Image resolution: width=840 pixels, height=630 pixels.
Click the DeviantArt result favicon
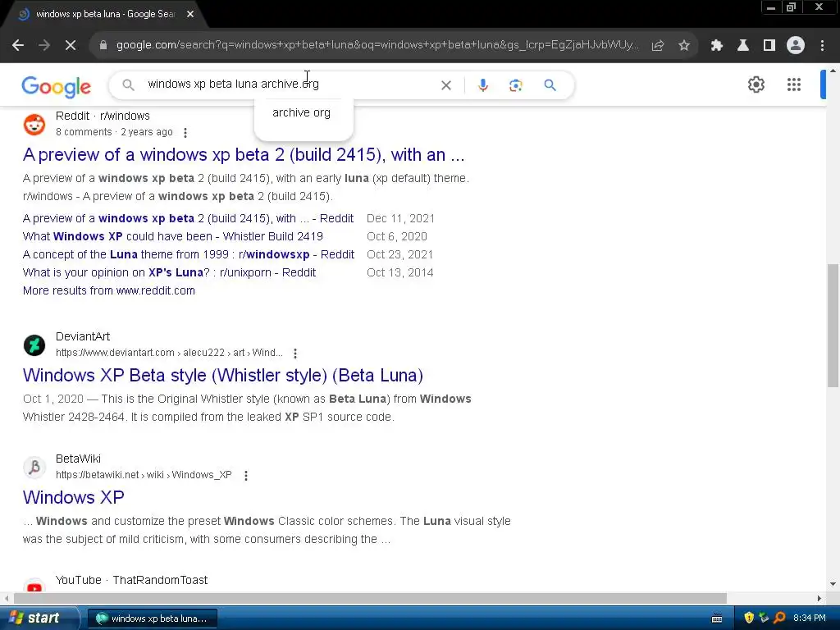(x=34, y=345)
